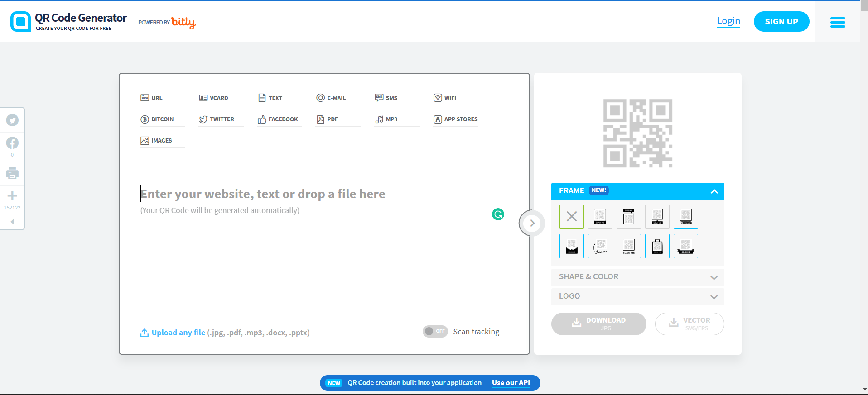This screenshot has height=395, width=868.
Task: Click the NEW! badge beside FRAME
Action: [599, 190]
